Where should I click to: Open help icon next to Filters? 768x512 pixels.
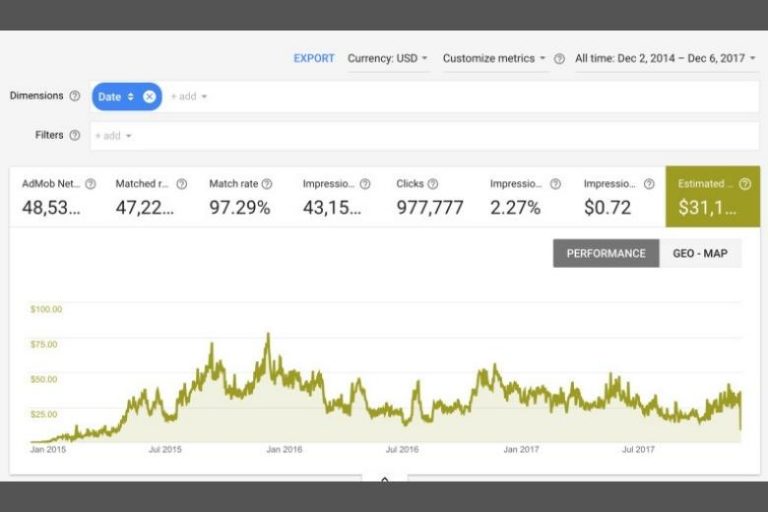click(x=74, y=135)
